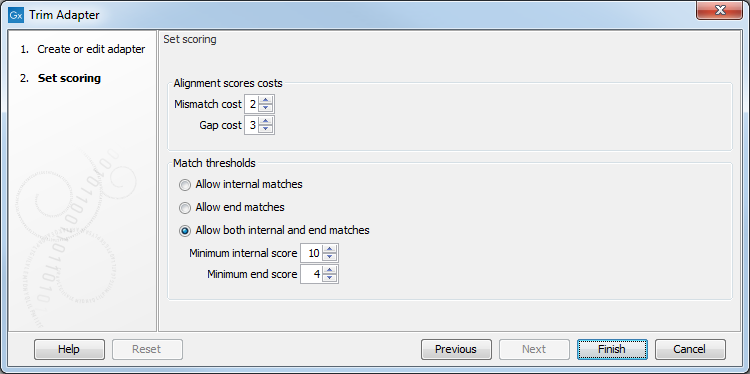Increase Gap cost with up arrow

point(265,121)
